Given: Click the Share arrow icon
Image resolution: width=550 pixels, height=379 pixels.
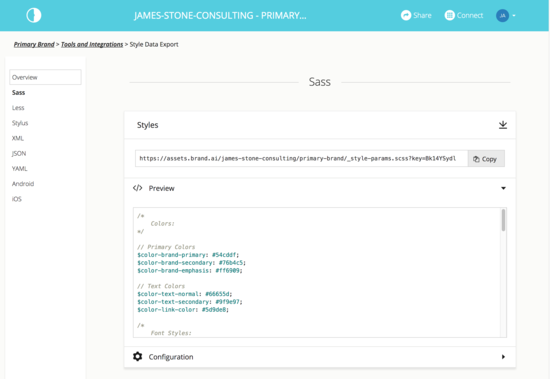Looking at the screenshot, I should click(x=406, y=15).
